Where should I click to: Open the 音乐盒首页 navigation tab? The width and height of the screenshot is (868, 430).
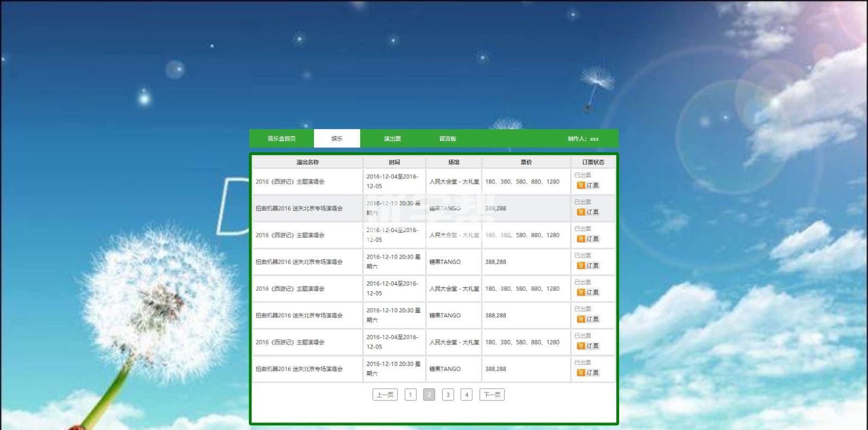point(282,139)
